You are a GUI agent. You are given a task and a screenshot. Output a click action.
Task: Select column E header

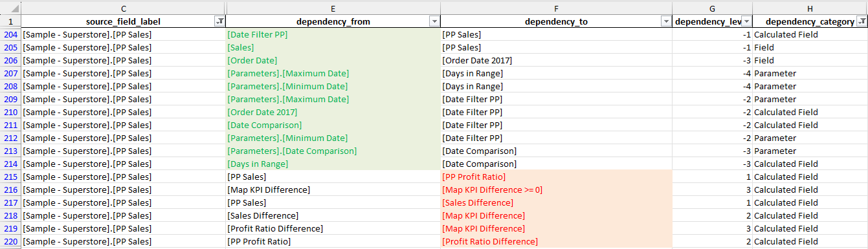pyautogui.click(x=333, y=8)
